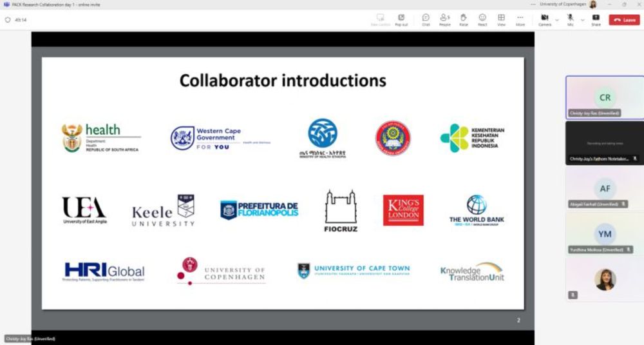
Task: Click the Keele University logo
Action: [x=164, y=210]
